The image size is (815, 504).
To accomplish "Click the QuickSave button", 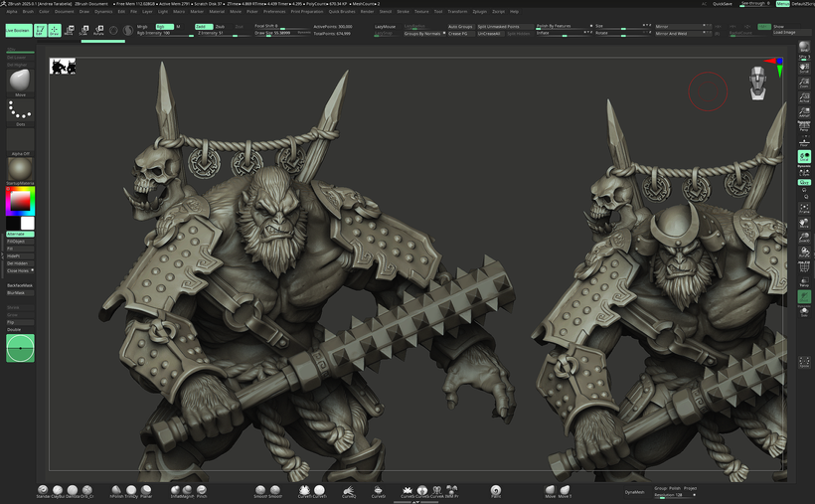I will (723, 4).
